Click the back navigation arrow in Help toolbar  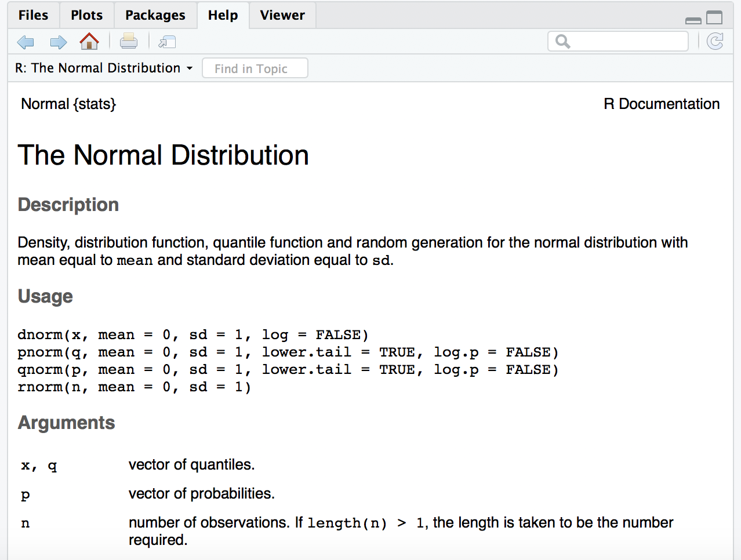click(25, 41)
